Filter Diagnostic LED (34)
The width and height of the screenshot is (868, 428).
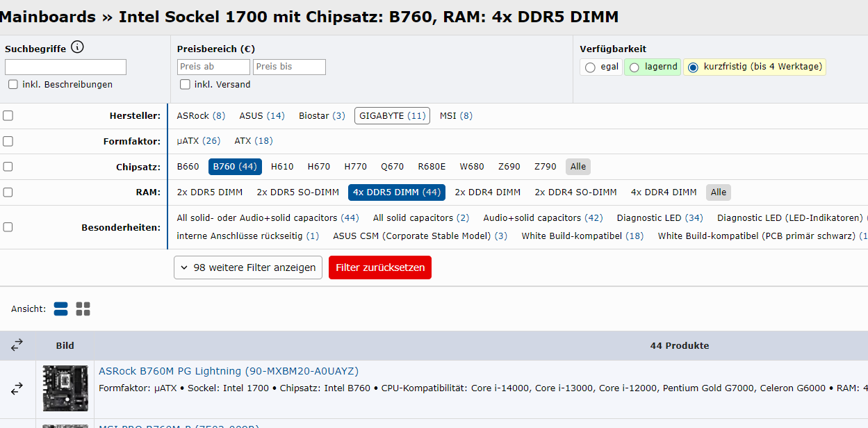(x=660, y=218)
